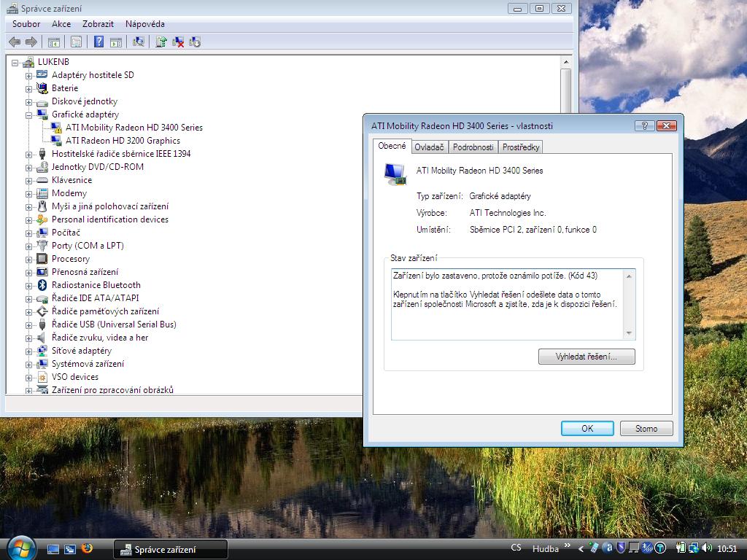Viewport: 747px width, 560px height.
Task: Toggle the console tree pane icon
Action: tap(54, 42)
